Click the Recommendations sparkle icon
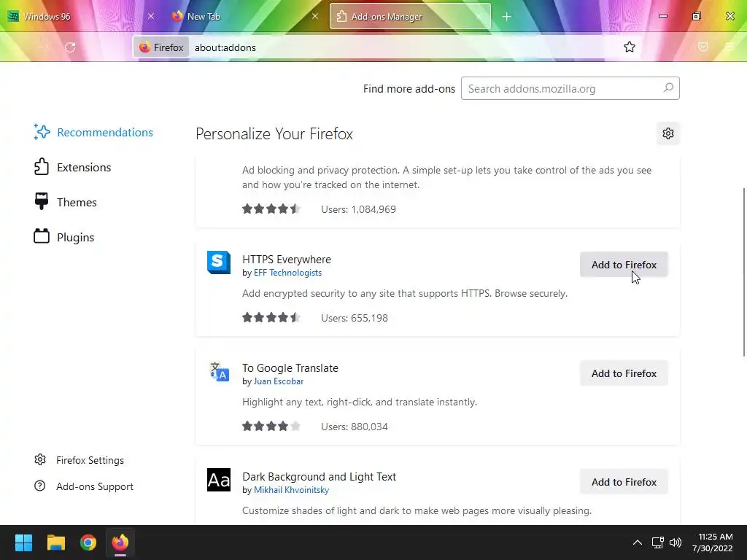Screen dimensions: 747x560 pyautogui.click(x=42, y=132)
